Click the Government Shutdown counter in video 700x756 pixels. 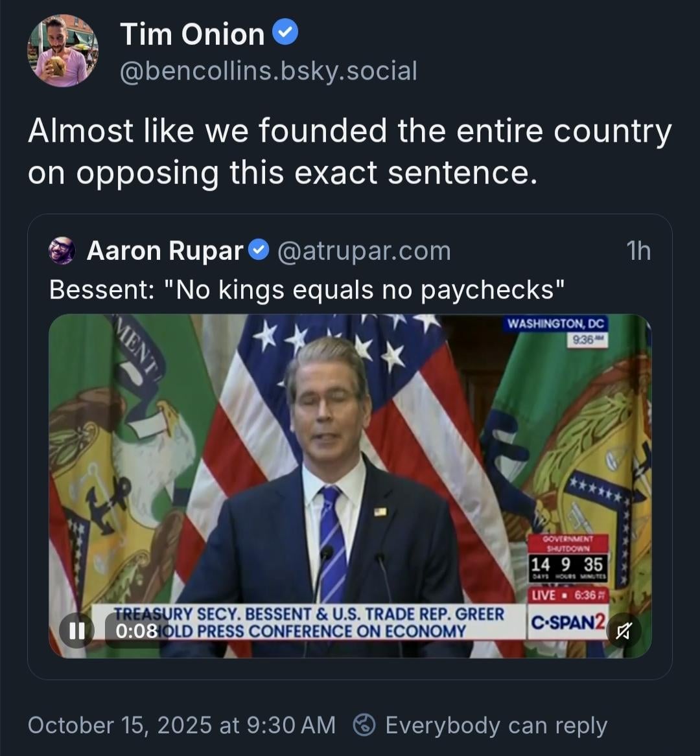(x=567, y=558)
